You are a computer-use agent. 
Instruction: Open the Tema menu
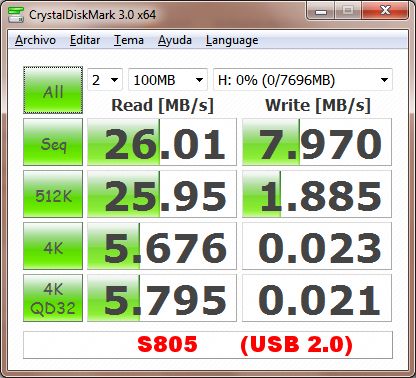129,40
